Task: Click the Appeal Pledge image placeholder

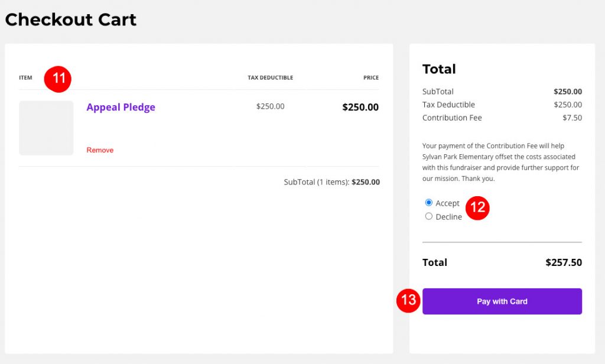Action: (46, 128)
